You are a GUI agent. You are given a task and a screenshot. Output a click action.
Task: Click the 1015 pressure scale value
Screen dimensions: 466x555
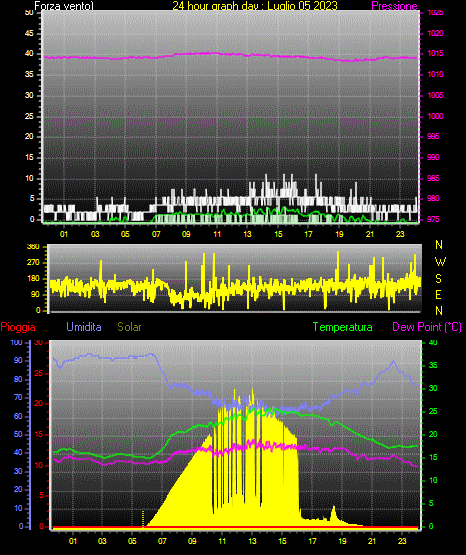pyautogui.click(x=435, y=54)
